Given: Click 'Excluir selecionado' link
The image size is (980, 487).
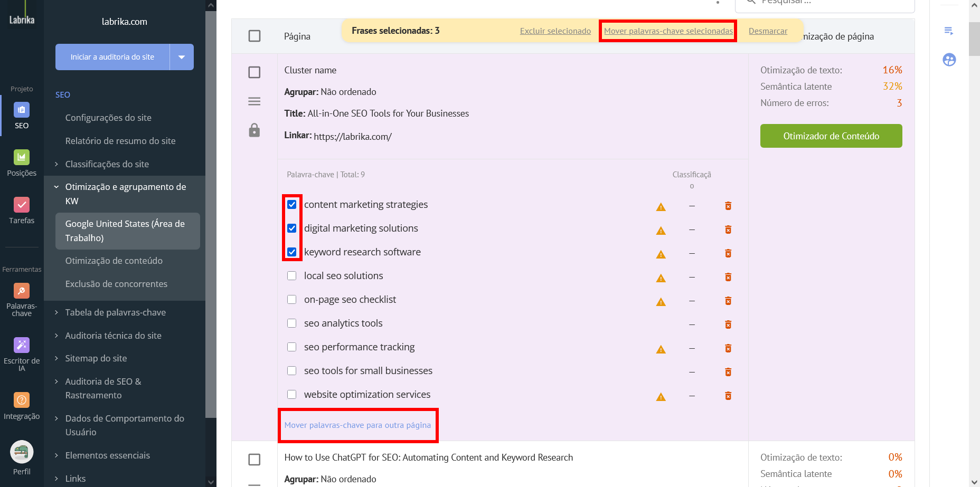Looking at the screenshot, I should pyautogui.click(x=555, y=31).
